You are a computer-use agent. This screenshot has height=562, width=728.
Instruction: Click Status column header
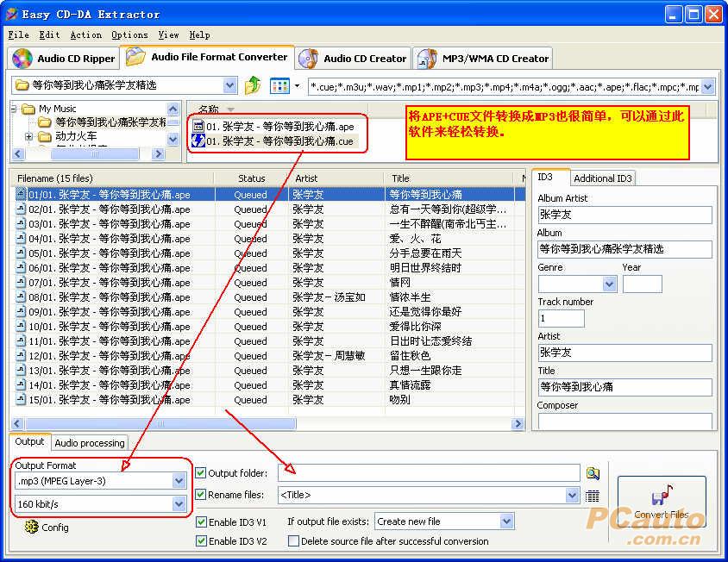pyautogui.click(x=251, y=178)
